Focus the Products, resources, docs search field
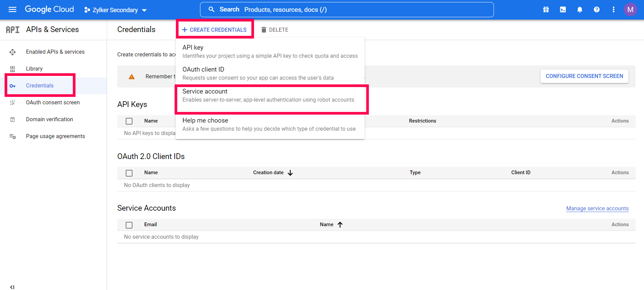Screen dimensions: 644x290 (x=347, y=9)
